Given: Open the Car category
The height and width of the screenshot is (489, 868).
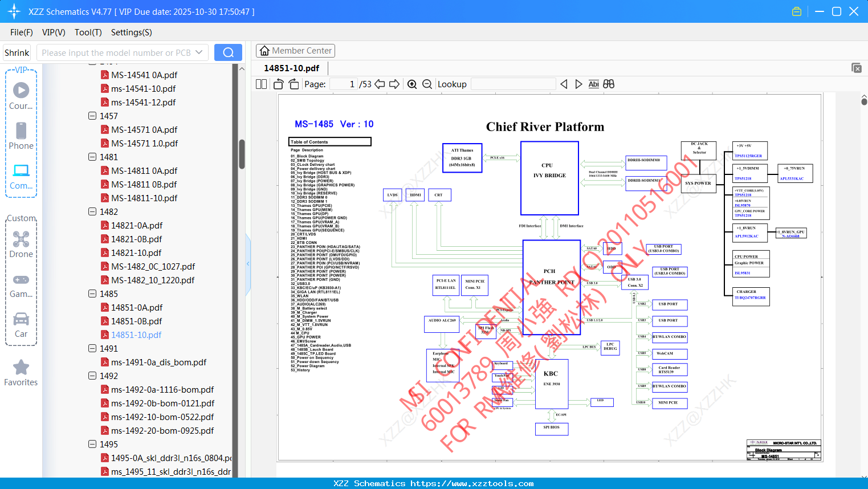Looking at the screenshot, I should click(x=21, y=325).
